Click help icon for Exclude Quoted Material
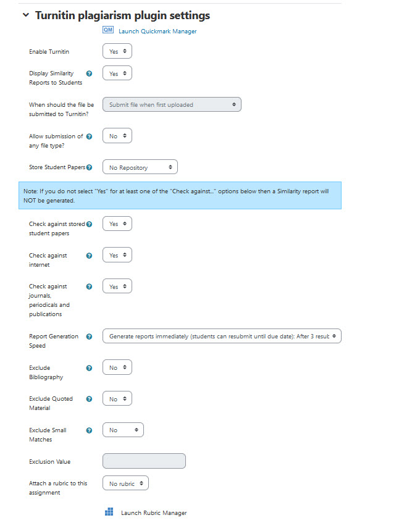 [89, 399]
